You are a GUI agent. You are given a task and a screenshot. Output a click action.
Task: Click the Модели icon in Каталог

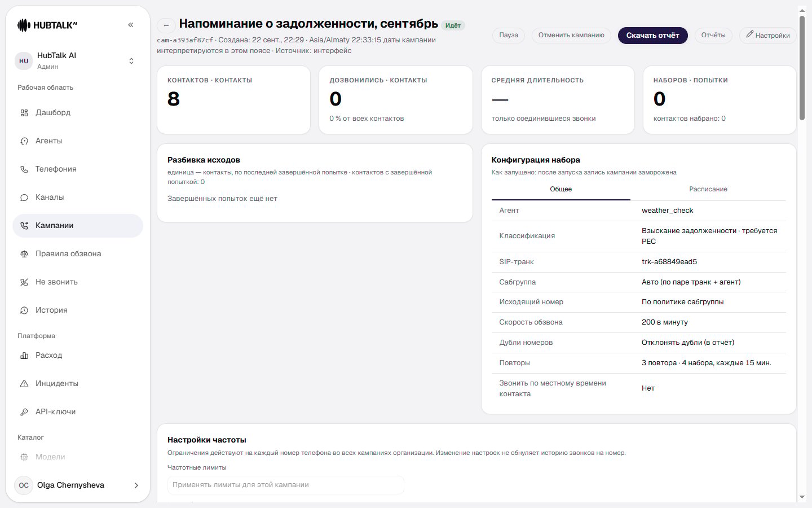click(x=24, y=457)
